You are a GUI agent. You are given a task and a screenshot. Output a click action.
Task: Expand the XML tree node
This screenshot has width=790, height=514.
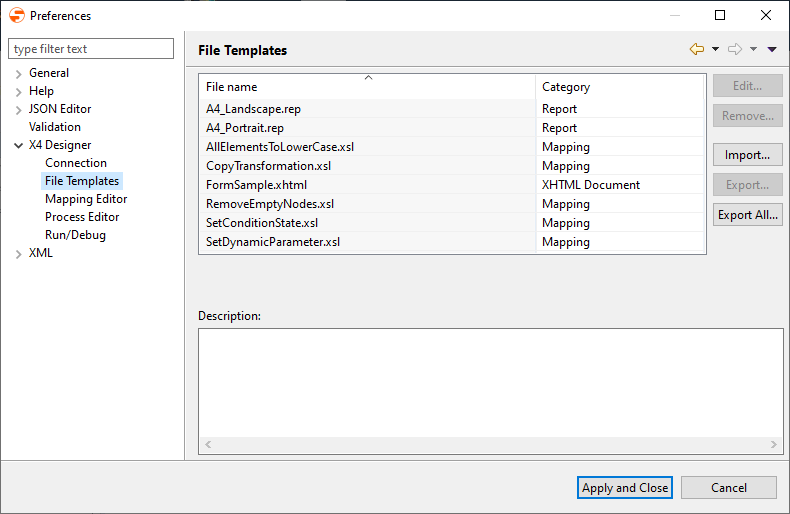pos(18,253)
